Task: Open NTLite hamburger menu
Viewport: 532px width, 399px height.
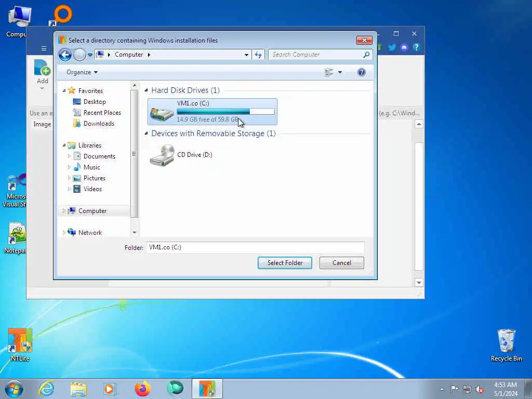Action: pyautogui.click(x=44, y=48)
